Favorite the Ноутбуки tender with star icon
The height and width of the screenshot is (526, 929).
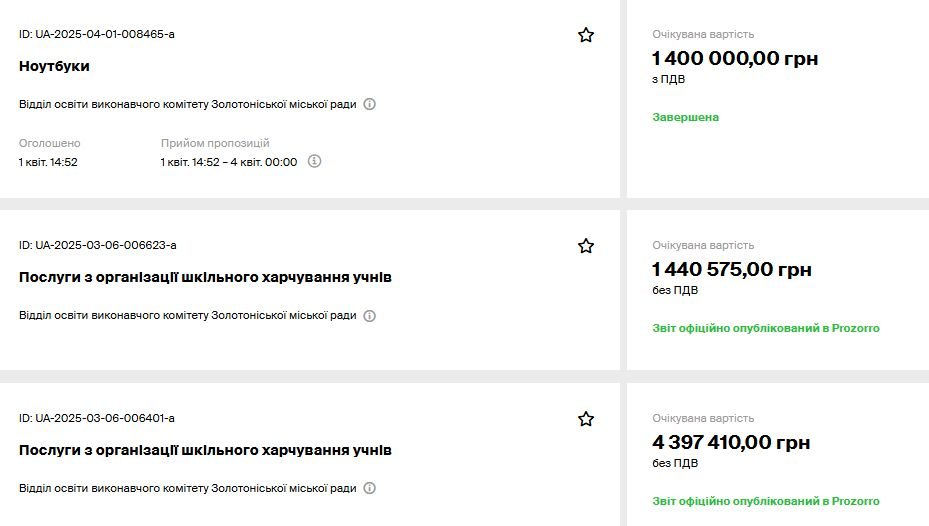tap(585, 35)
